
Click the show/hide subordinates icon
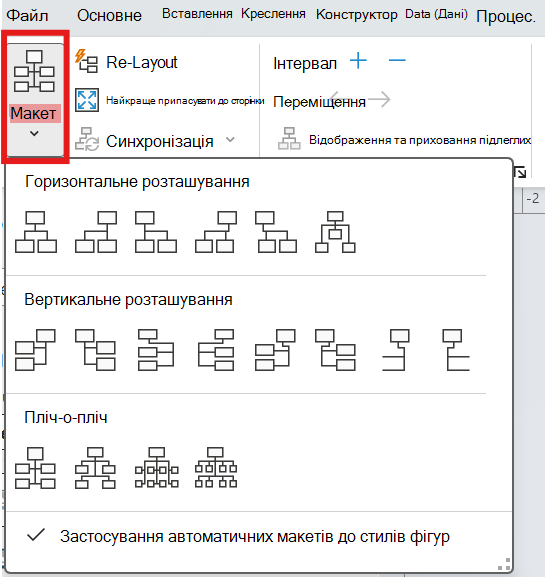coord(289,139)
